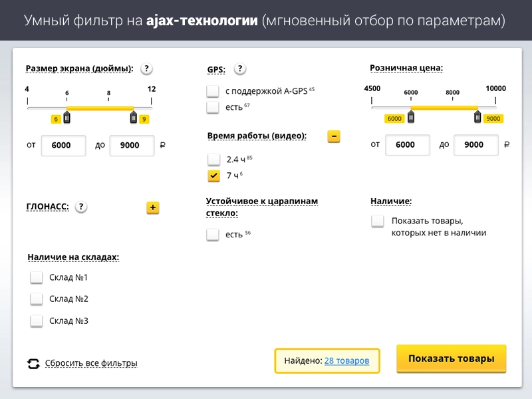
Task: Click the screen size maximum input field
Action: (132, 145)
